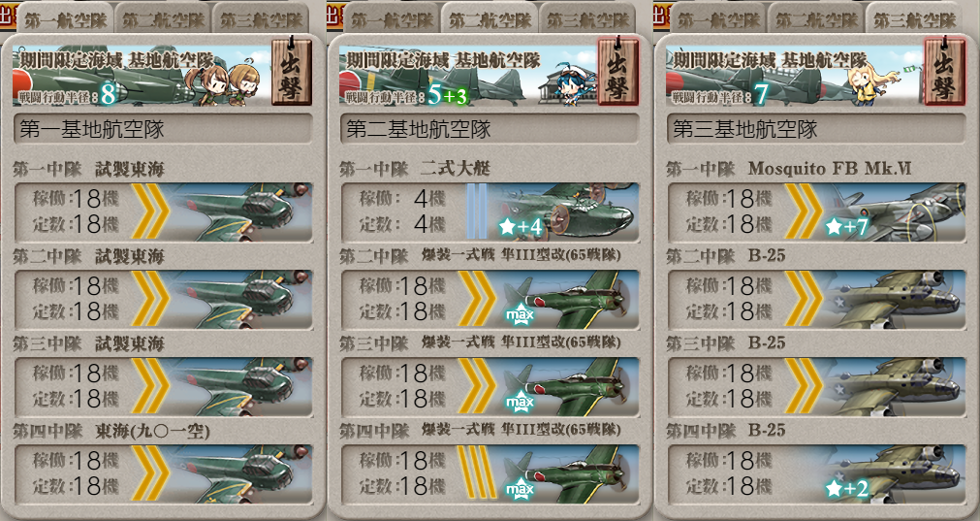
Task: Select 第二中隊 B-25 bomber in third base
Action: point(817,300)
